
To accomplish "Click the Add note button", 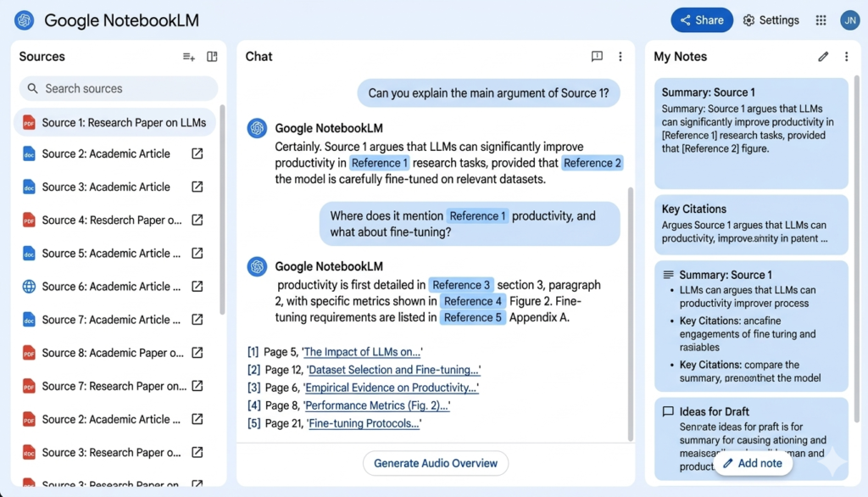I will pyautogui.click(x=753, y=463).
